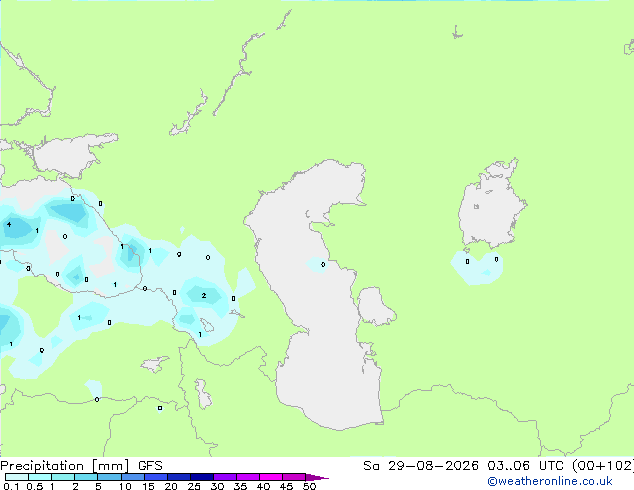Screen dimensions: 634x490
Task: Click the '2' precipitation value on the map
Action: point(204,296)
